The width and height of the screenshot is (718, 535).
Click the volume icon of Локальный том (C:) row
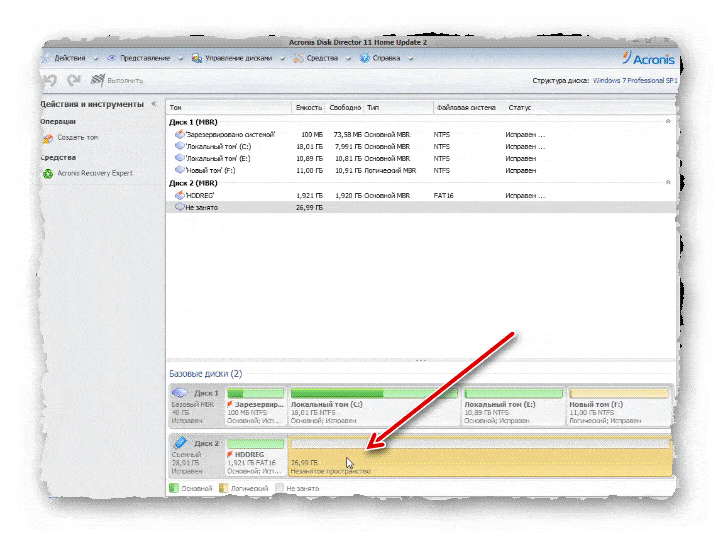[180, 146]
